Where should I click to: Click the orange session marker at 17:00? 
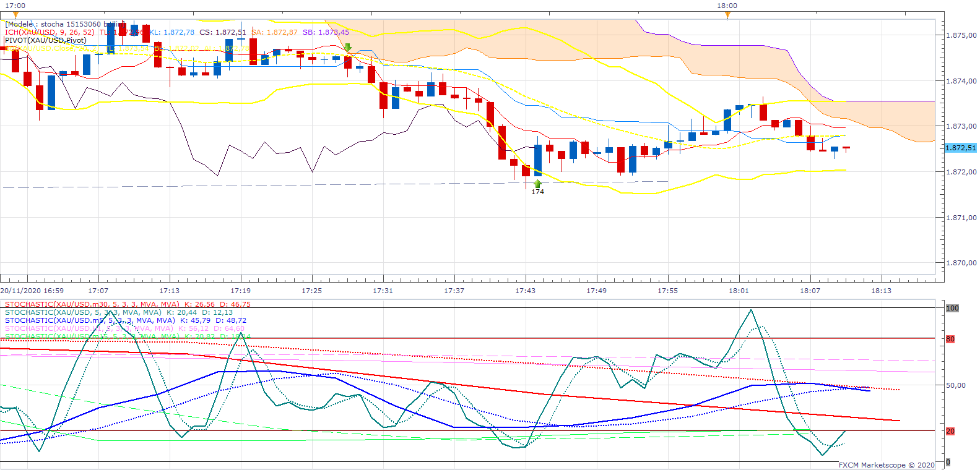[15, 15]
